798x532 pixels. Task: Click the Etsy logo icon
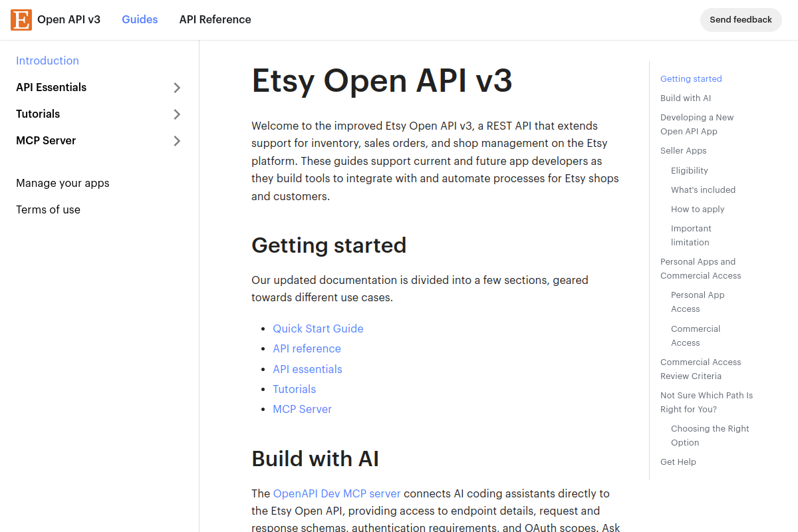click(x=21, y=20)
